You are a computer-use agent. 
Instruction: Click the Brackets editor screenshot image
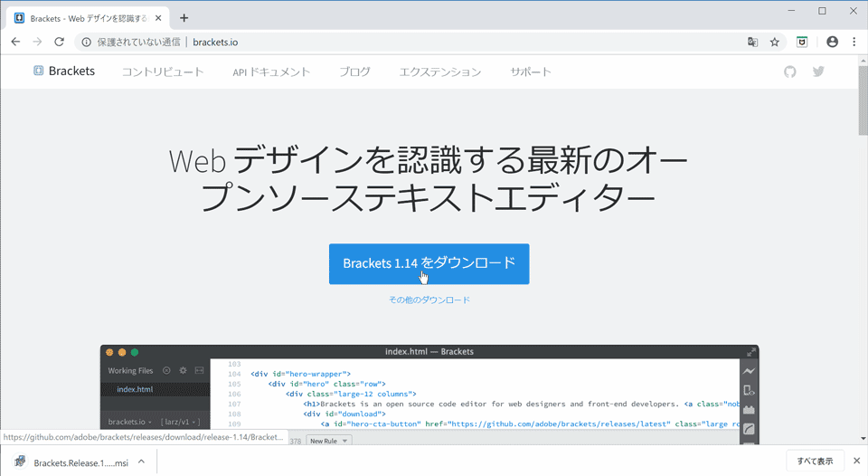coord(429,395)
